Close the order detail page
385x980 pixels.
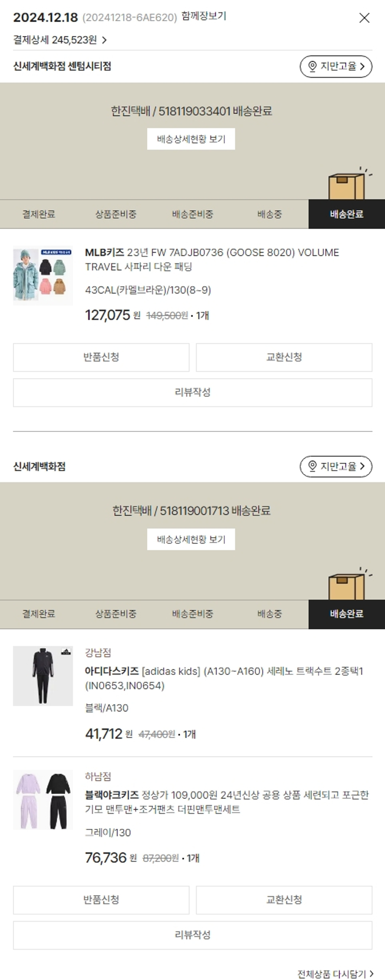click(364, 18)
